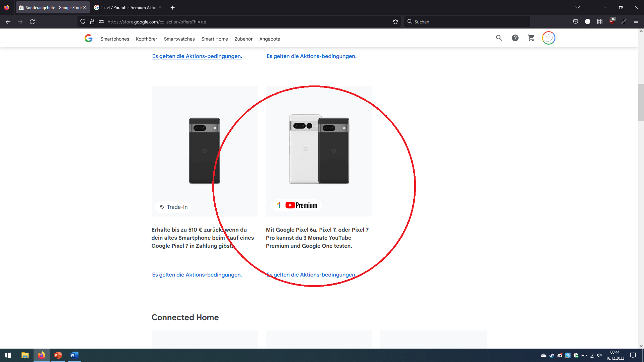Bookmark the page with the star icon
644x362 pixels.
(395, 22)
